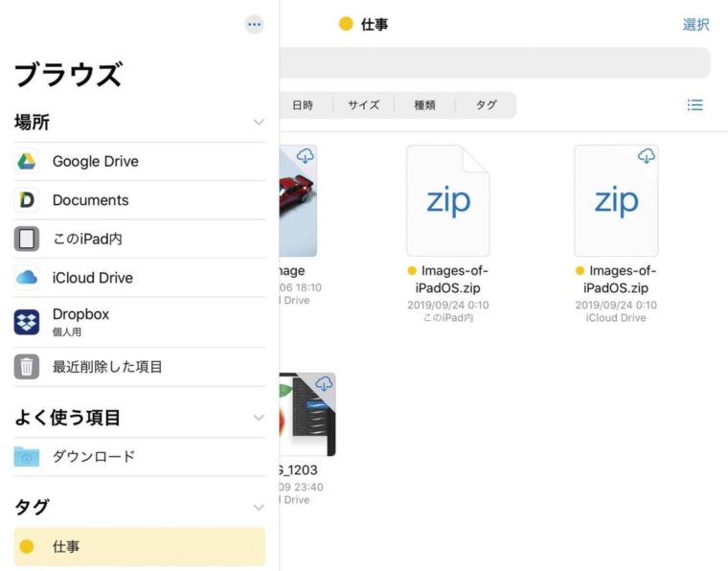Open このiPad内 location

tap(140, 239)
